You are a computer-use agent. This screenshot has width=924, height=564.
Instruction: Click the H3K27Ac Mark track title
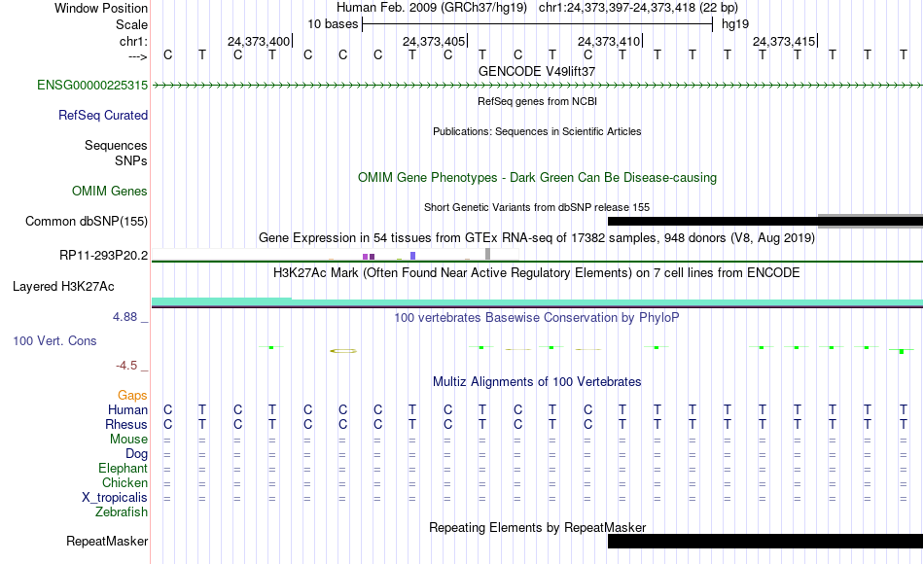[537, 273]
